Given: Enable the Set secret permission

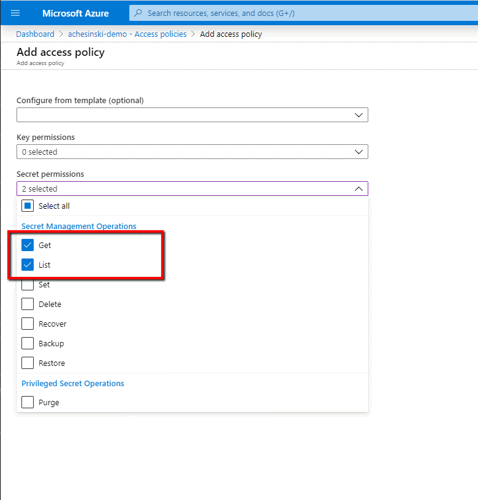Looking at the screenshot, I should coord(27,284).
